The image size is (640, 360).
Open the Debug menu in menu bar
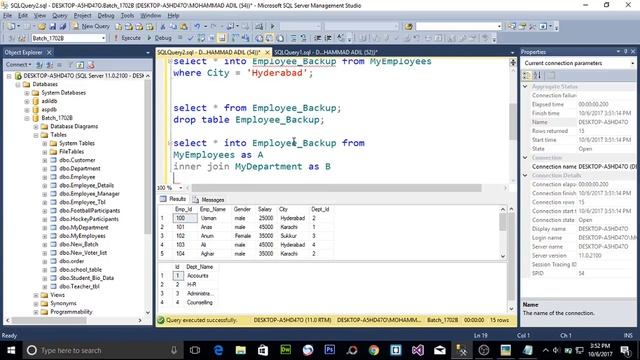click(106, 16)
